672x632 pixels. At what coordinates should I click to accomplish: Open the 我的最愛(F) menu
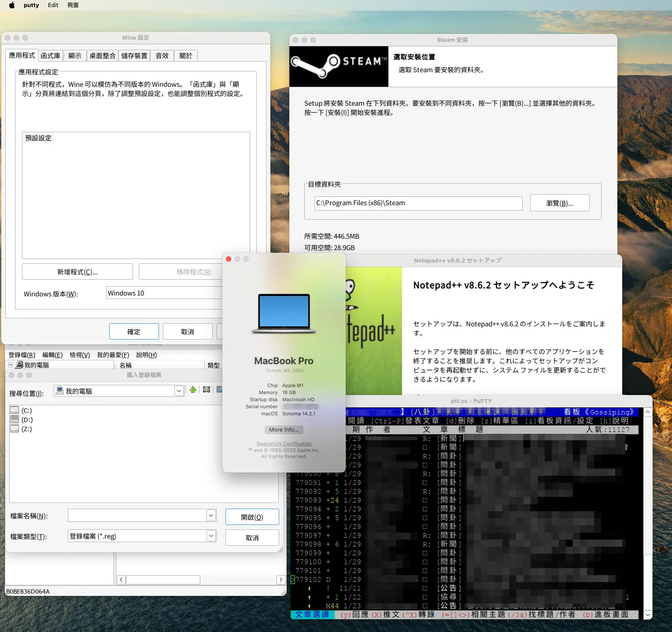coord(113,355)
